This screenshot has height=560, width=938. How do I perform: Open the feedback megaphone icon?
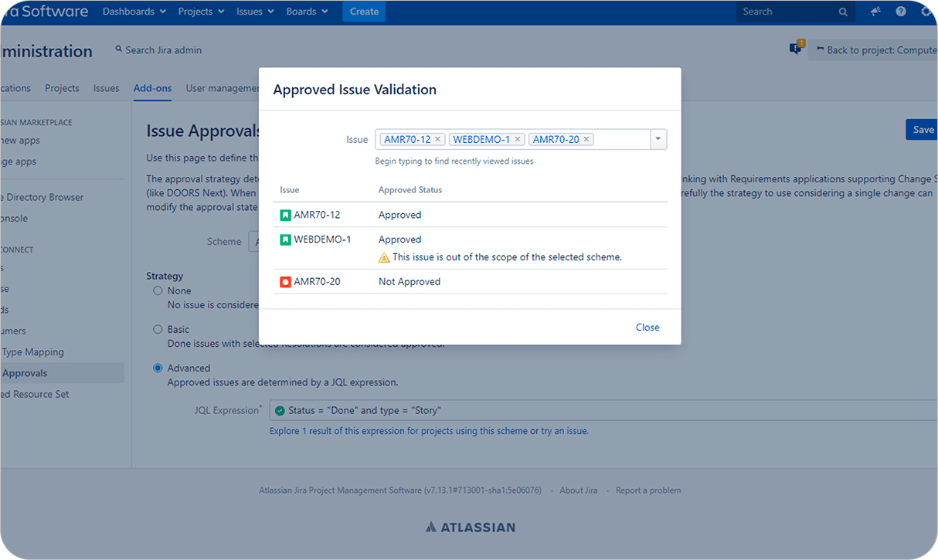coord(875,12)
